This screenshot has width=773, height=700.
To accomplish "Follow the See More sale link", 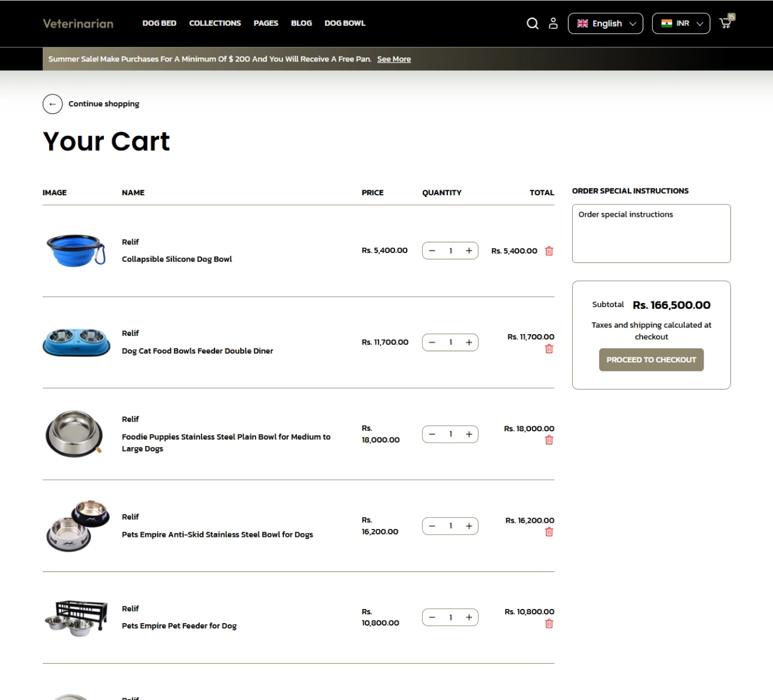I will 394,59.
